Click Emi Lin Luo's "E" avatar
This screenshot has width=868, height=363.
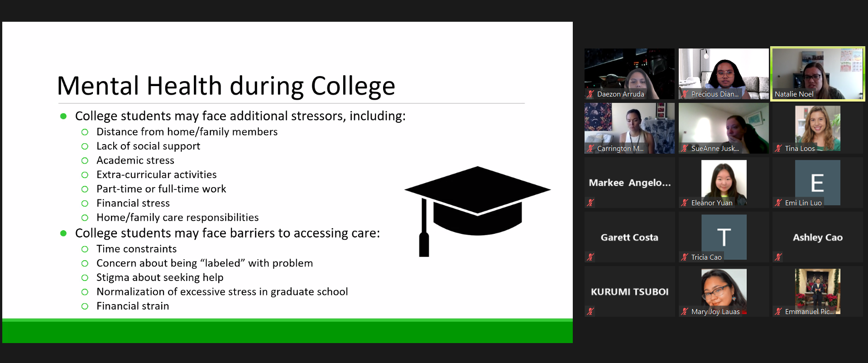(817, 182)
